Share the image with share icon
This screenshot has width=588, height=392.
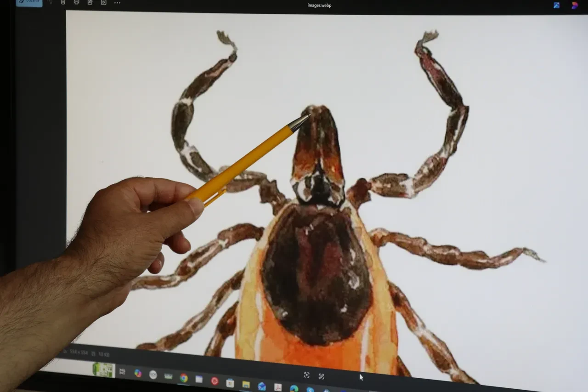[x=90, y=2]
